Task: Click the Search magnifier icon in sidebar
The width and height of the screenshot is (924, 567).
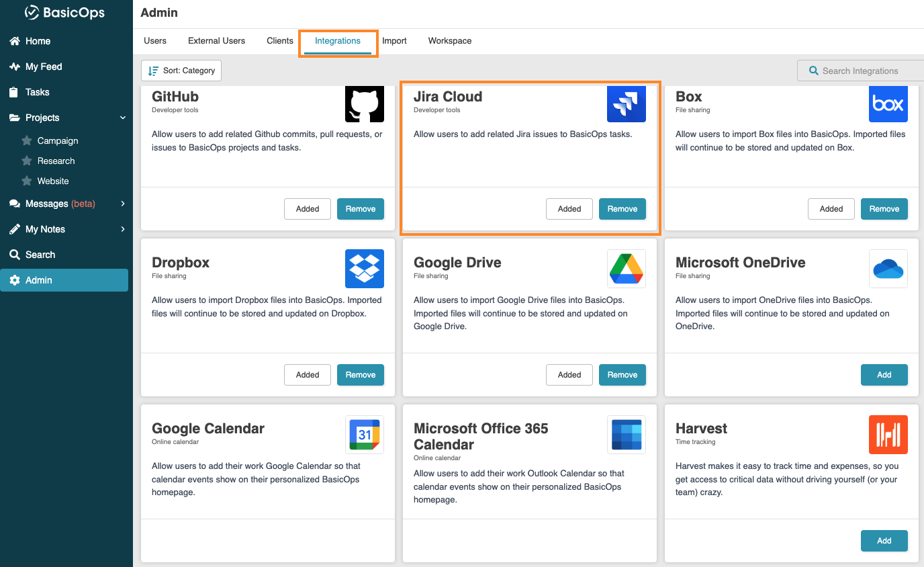Action: [x=14, y=255]
